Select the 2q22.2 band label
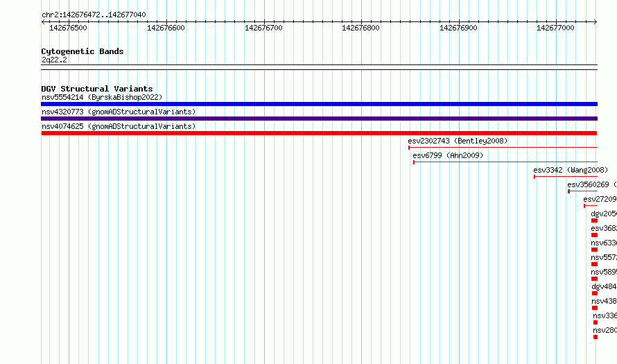This screenshot has width=617, height=364. (54, 60)
